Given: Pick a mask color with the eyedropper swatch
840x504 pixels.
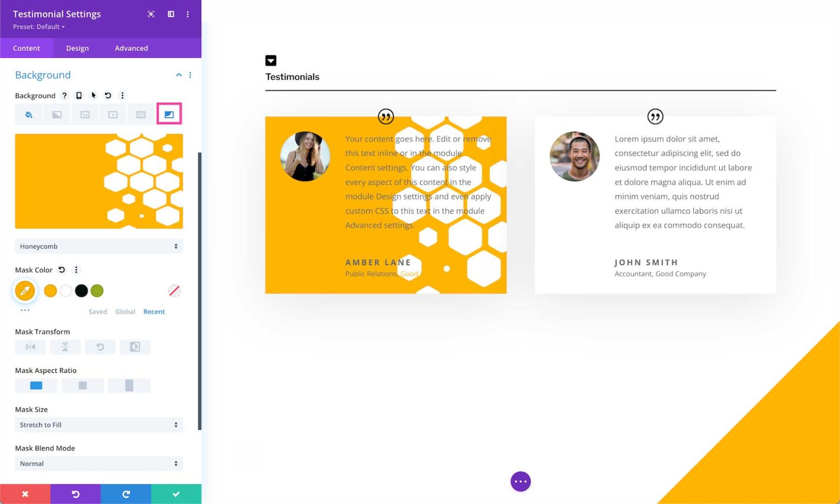Looking at the screenshot, I should (x=25, y=290).
